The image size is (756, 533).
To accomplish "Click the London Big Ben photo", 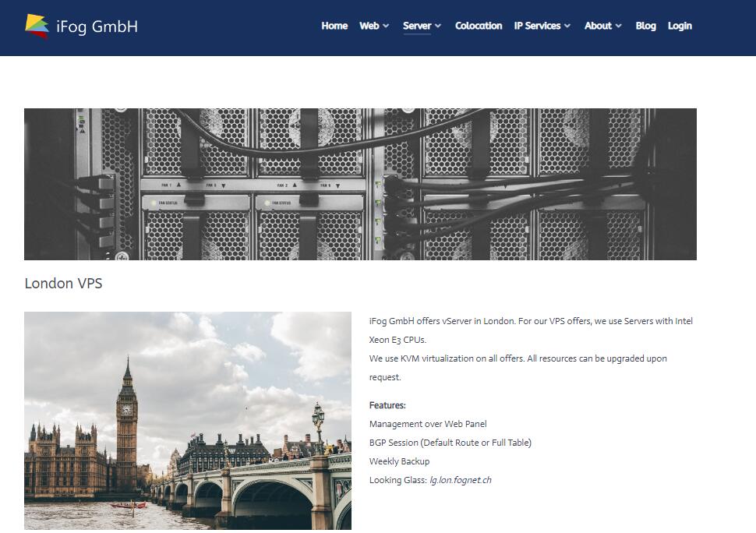I will [x=188, y=421].
